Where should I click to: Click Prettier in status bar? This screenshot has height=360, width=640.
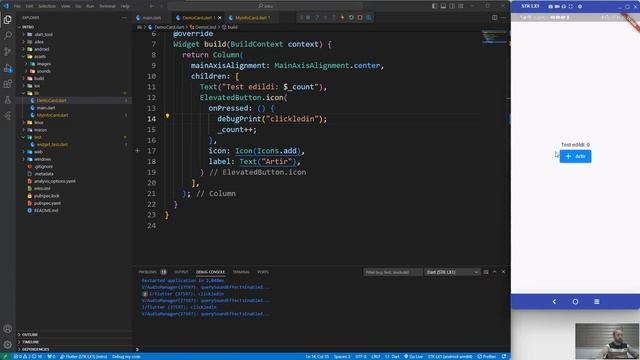pos(487,357)
